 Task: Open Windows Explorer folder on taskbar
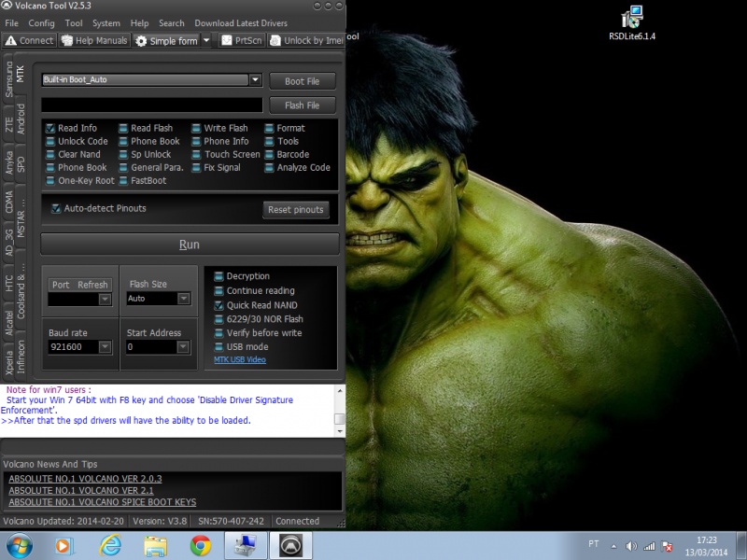click(155, 546)
